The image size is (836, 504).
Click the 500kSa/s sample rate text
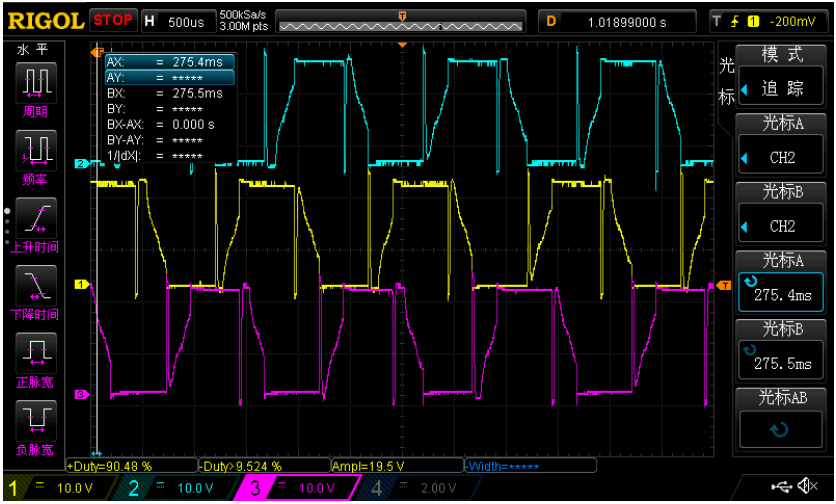pyautogui.click(x=244, y=15)
